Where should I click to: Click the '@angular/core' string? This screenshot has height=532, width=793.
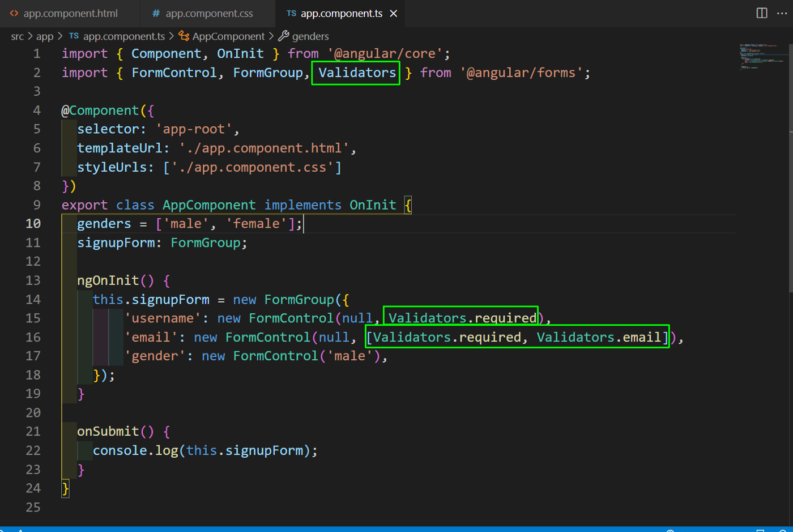385,54
